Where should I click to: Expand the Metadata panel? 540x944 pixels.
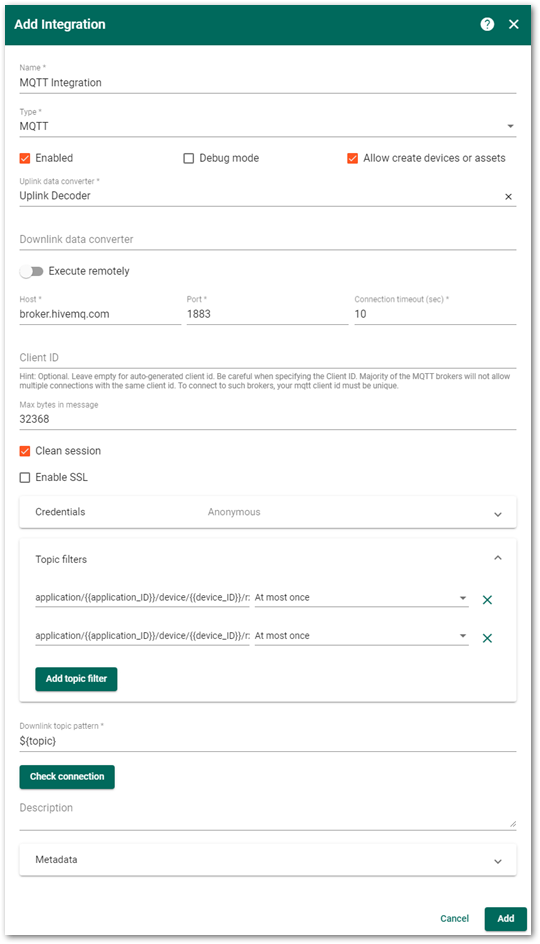click(268, 860)
